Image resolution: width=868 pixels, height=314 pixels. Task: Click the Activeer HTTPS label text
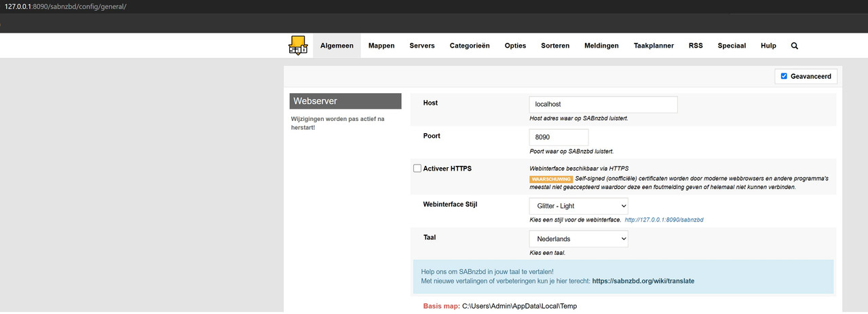click(x=447, y=169)
